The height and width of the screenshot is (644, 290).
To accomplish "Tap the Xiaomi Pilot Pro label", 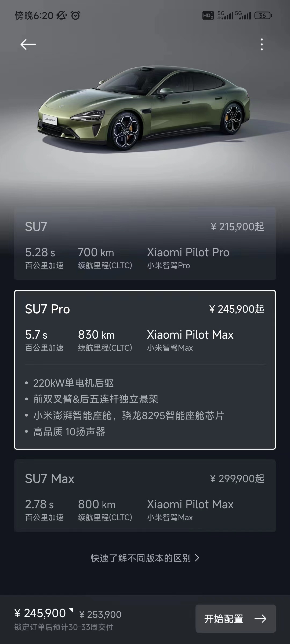I will tap(188, 252).
